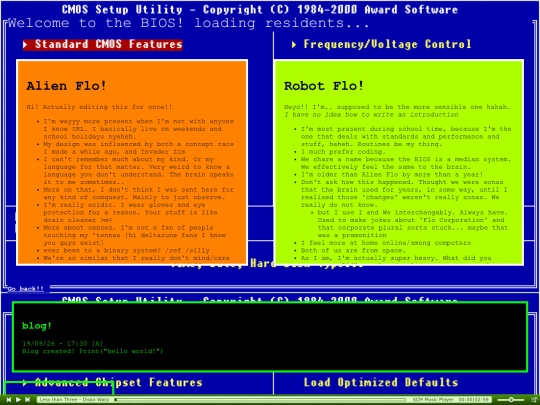Click 'ever been to a binary system?' bullet

coord(126,250)
